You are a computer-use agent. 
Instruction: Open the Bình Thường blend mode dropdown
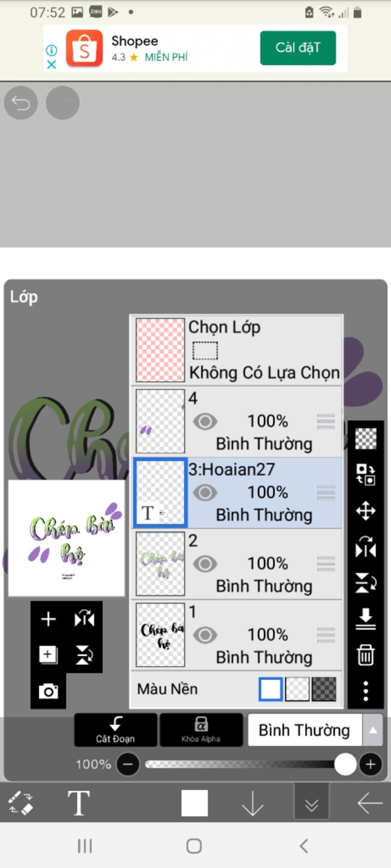[304, 730]
